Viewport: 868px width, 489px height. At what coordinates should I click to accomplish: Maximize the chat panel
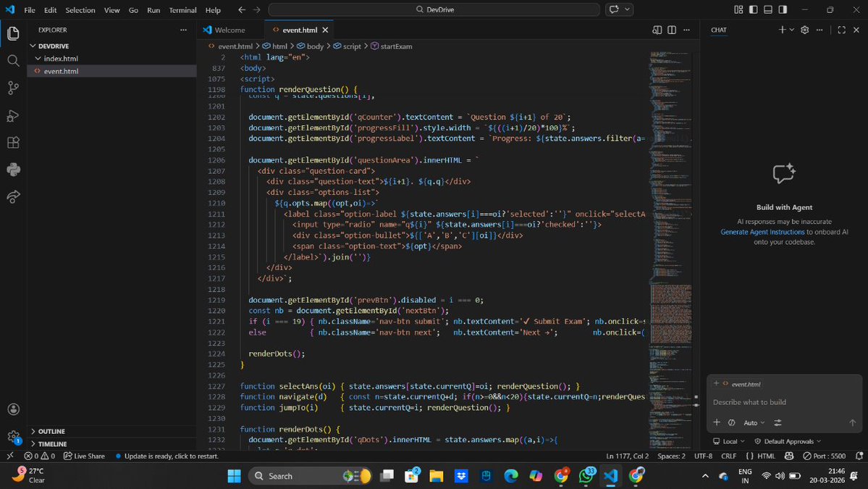coord(841,30)
